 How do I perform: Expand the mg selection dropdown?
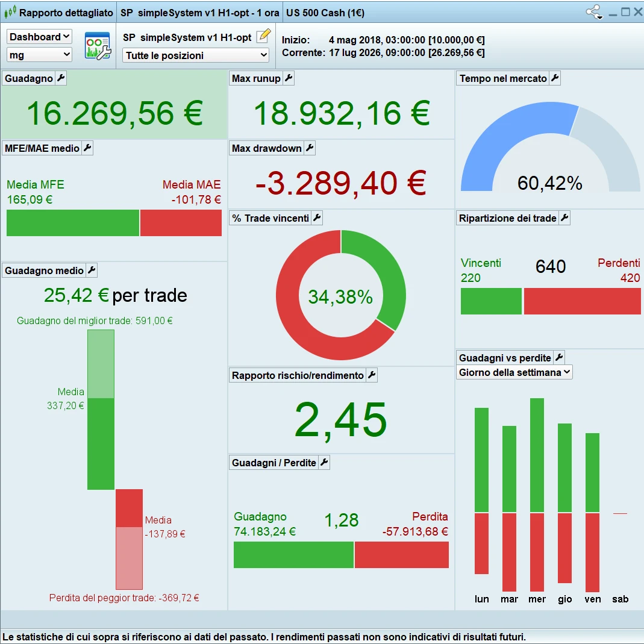[39, 55]
